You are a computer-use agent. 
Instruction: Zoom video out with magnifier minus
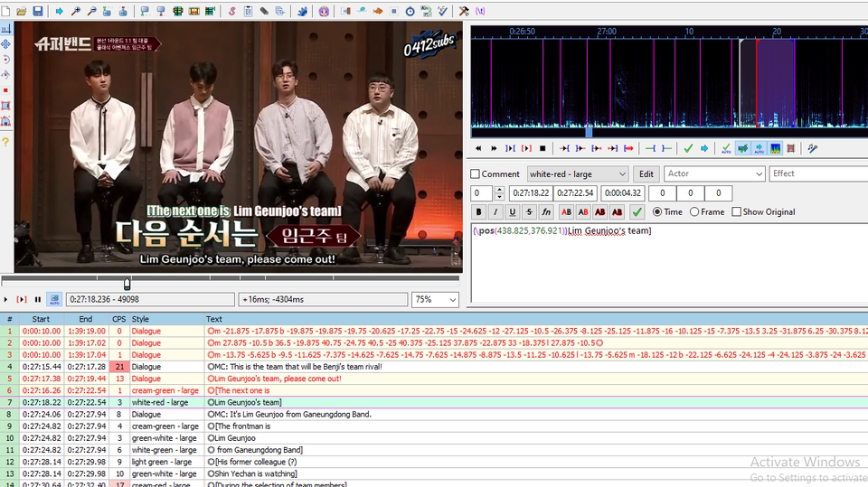pos(92,11)
